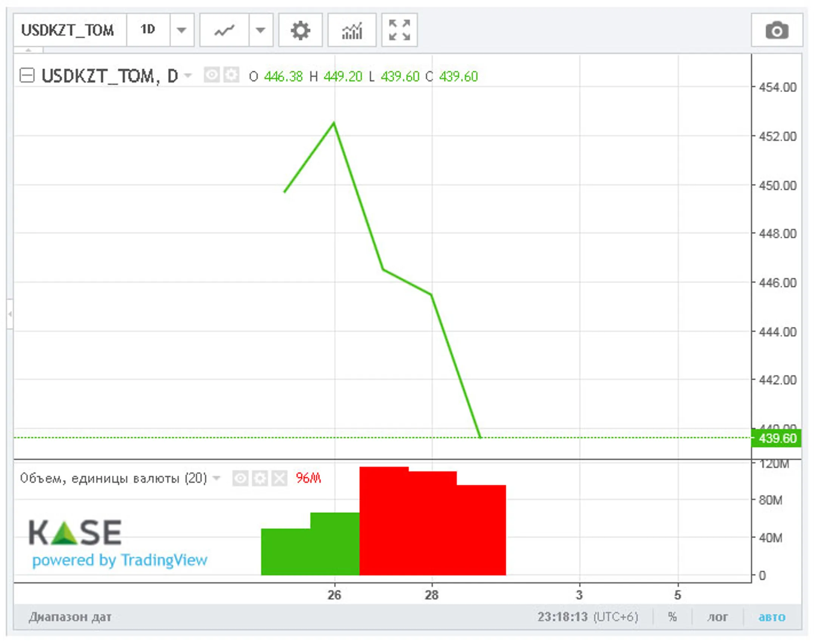
Task: Open the indicators panel
Action: [x=351, y=31]
